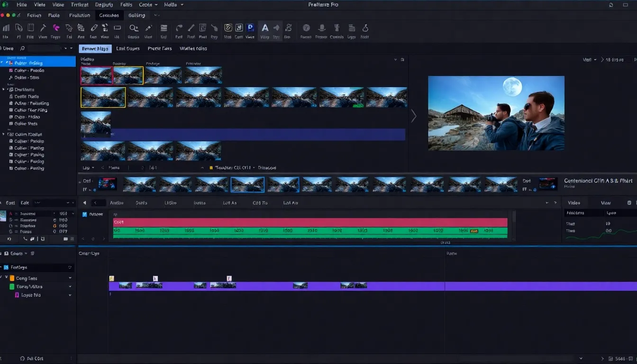Select the red-bordered clip thumbnail
The height and width of the screenshot is (364, 637).
pyautogui.click(x=96, y=75)
